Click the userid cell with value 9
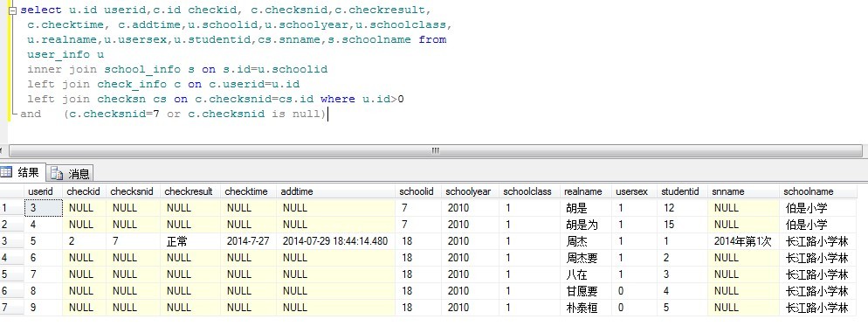 (x=43, y=308)
